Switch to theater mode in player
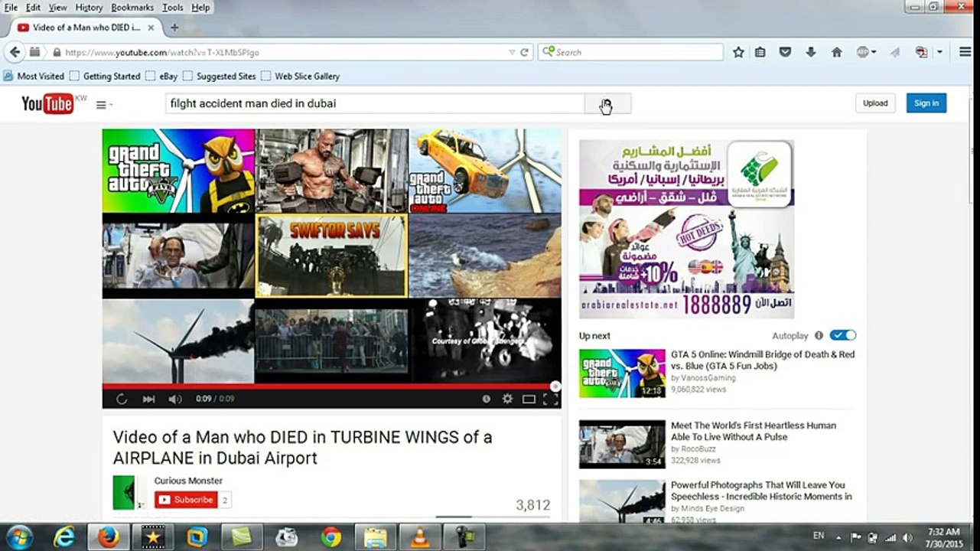 pos(529,399)
